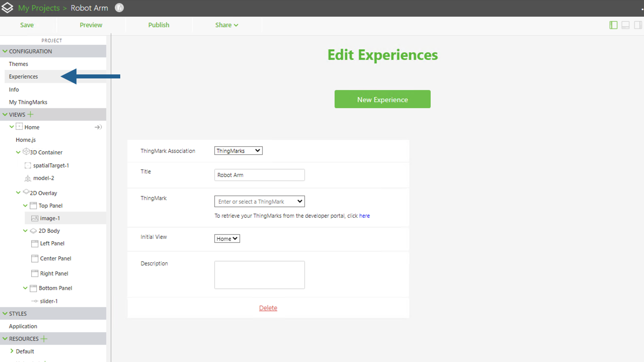Screen dimensions: 644x362
Task: Open Home.js in the tree
Action: [x=26, y=140]
